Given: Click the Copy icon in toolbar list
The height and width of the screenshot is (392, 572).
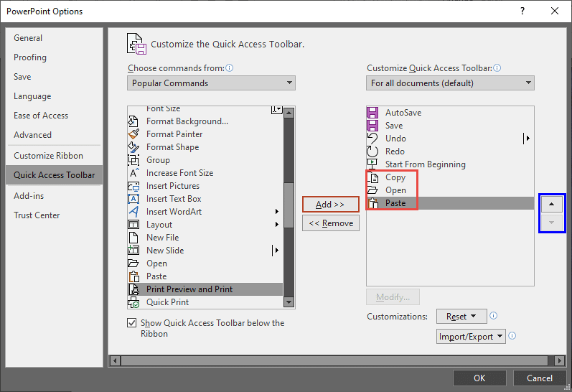Looking at the screenshot, I should pyautogui.click(x=373, y=177).
